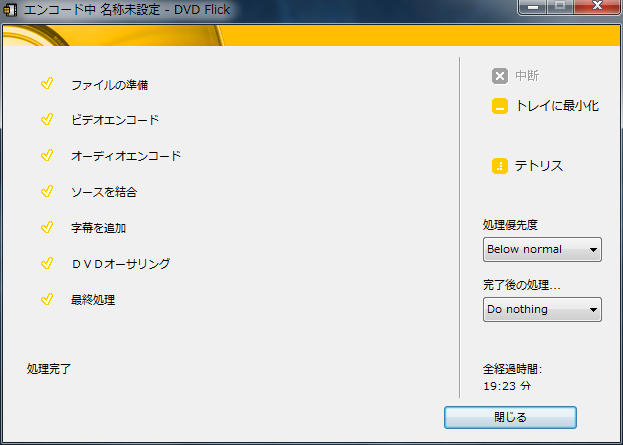Click the DVD Flick title bar icon
This screenshot has height=445, width=623.
click(x=10, y=10)
